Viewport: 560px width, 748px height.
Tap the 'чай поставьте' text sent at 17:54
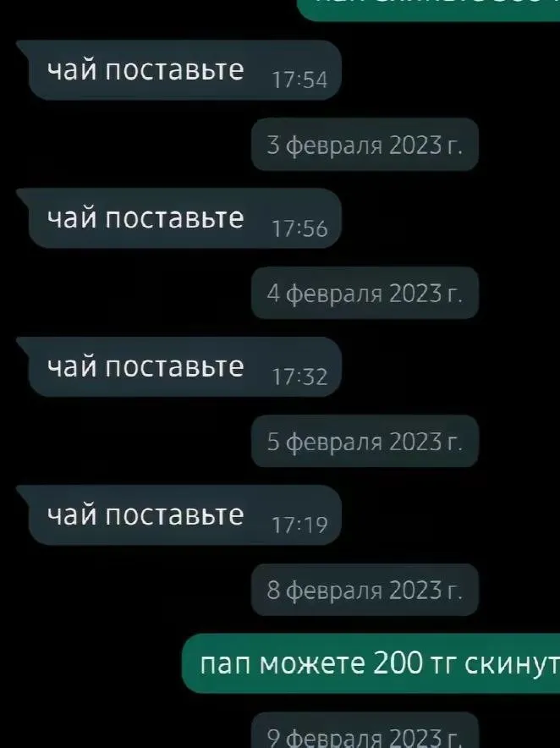pyautogui.click(x=145, y=70)
